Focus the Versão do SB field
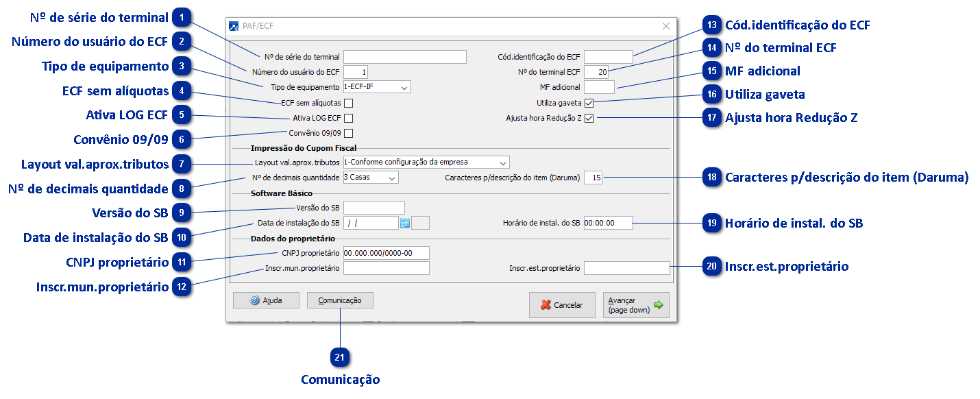This screenshot has width=980, height=399. pos(373,207)
